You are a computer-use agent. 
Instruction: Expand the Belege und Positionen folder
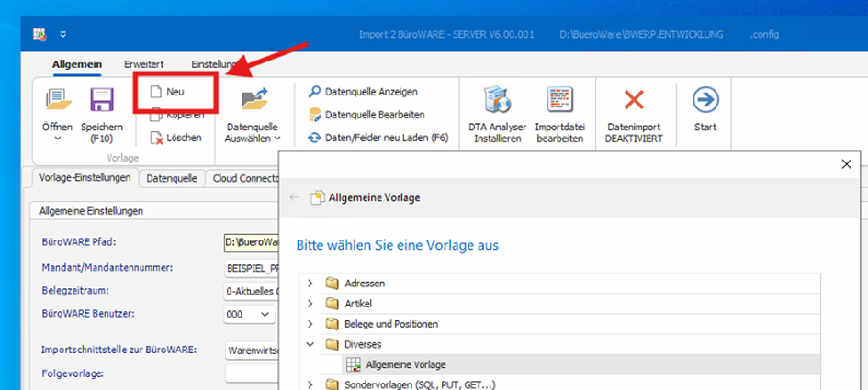[310, 324]
